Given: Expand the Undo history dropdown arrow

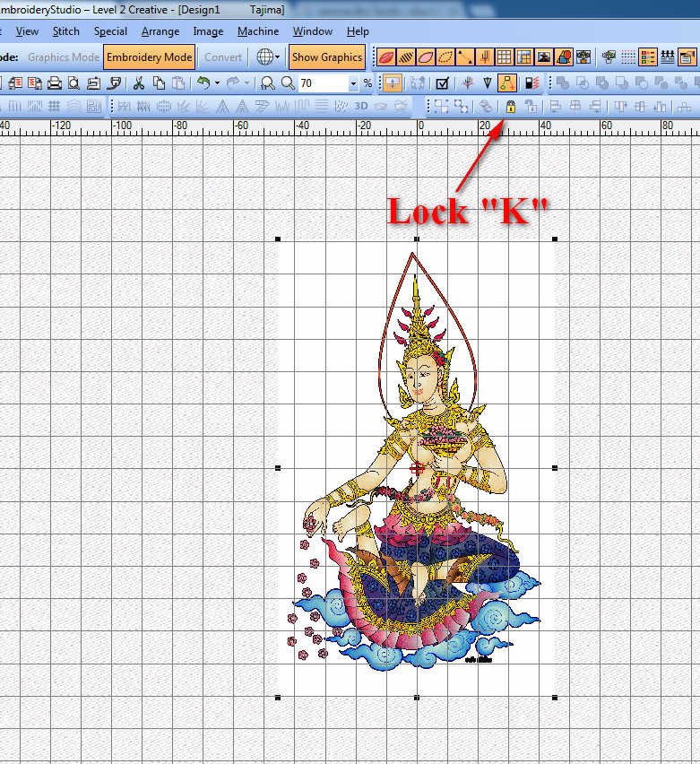Looking at the screenshot, I should point(217,83).
